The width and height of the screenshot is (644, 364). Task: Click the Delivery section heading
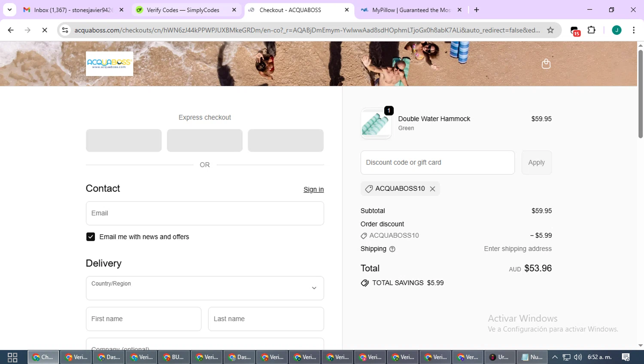pos(103,263)
